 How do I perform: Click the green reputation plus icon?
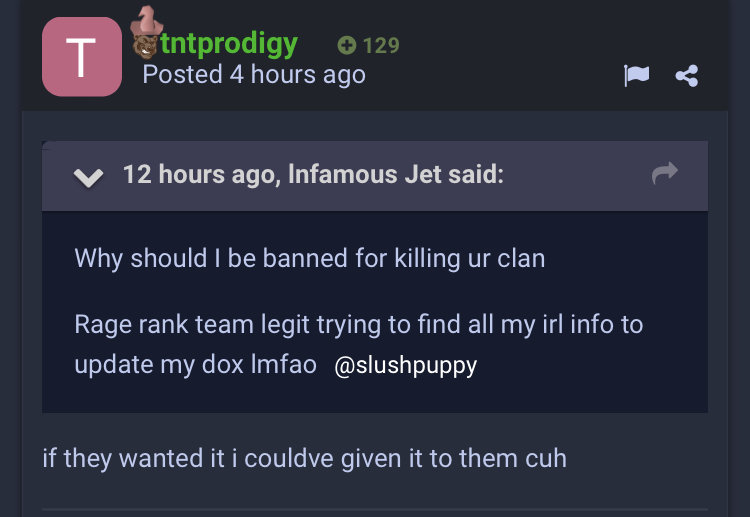point(347,45)
